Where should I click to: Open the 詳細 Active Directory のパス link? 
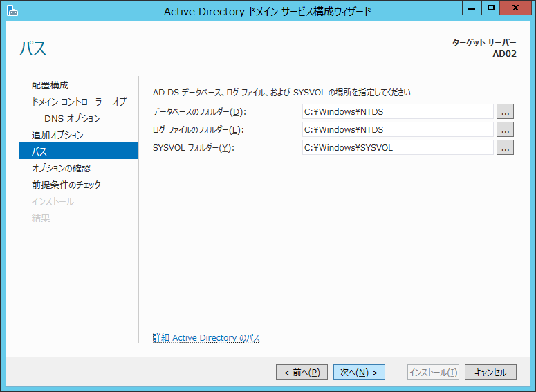tap(206, 337)
